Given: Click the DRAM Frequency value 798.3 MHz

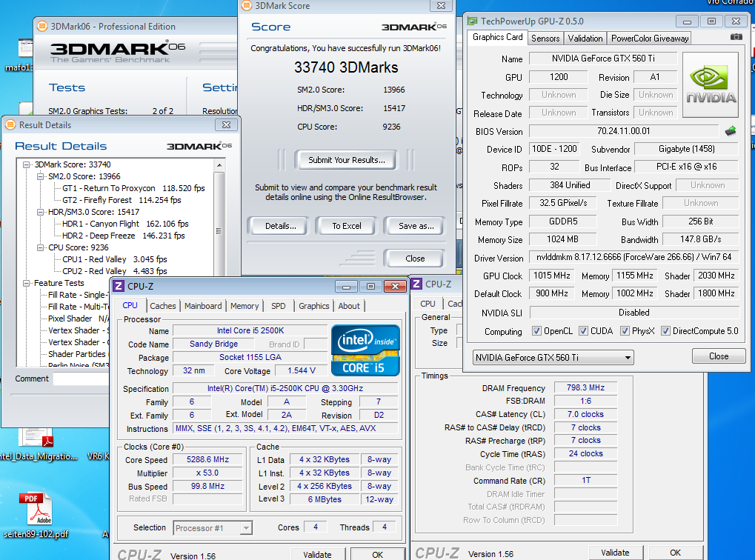Looking at the screenshot, I should coord(585,387).
